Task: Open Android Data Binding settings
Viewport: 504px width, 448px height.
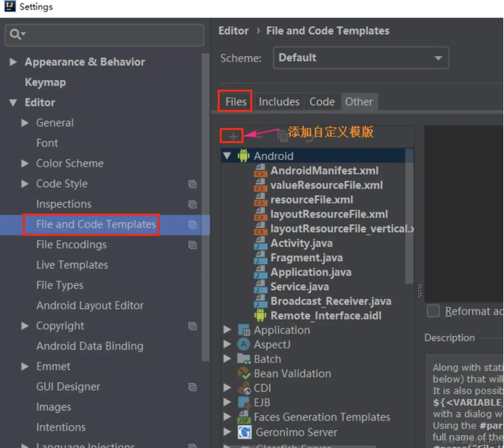Action: coord(90,346)
